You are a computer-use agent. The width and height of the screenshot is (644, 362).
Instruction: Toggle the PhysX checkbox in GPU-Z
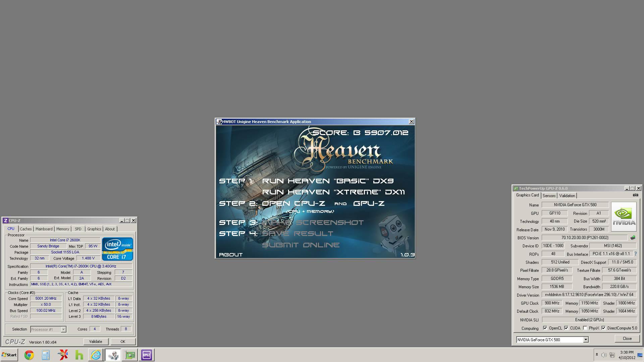(x=585, y=328)
